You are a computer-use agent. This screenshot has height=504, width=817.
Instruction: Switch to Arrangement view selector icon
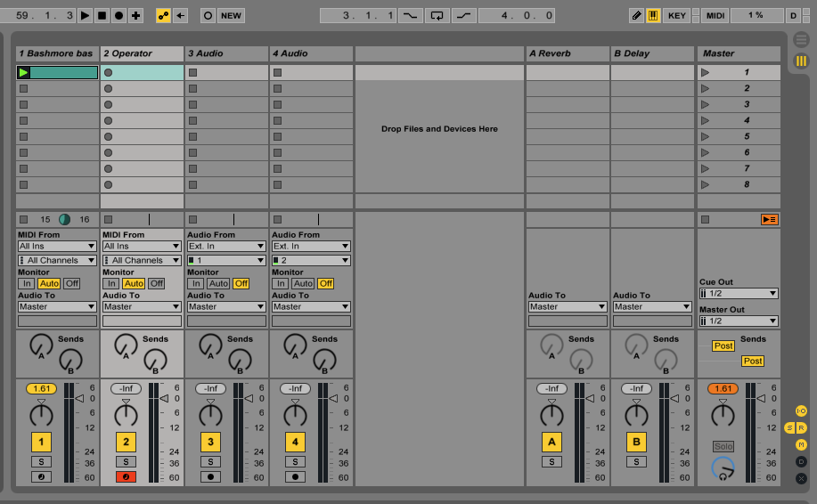point(800,40)
